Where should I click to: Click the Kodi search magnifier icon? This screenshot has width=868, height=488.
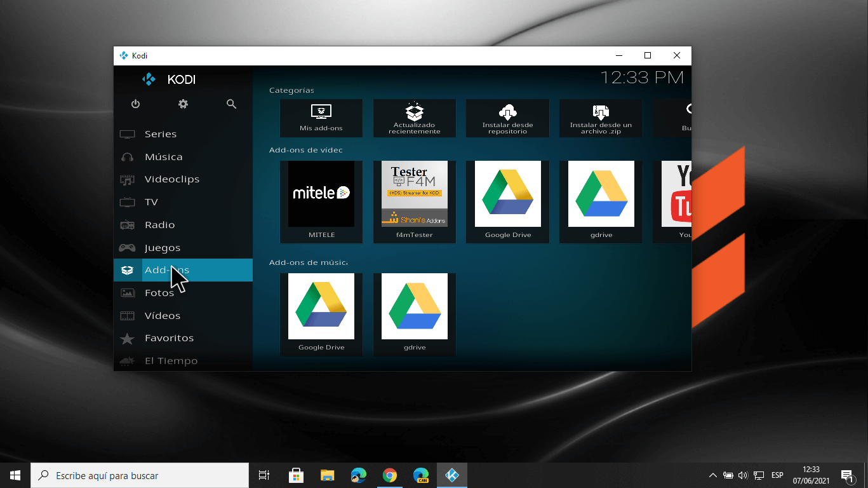click(x=231, y=104)
